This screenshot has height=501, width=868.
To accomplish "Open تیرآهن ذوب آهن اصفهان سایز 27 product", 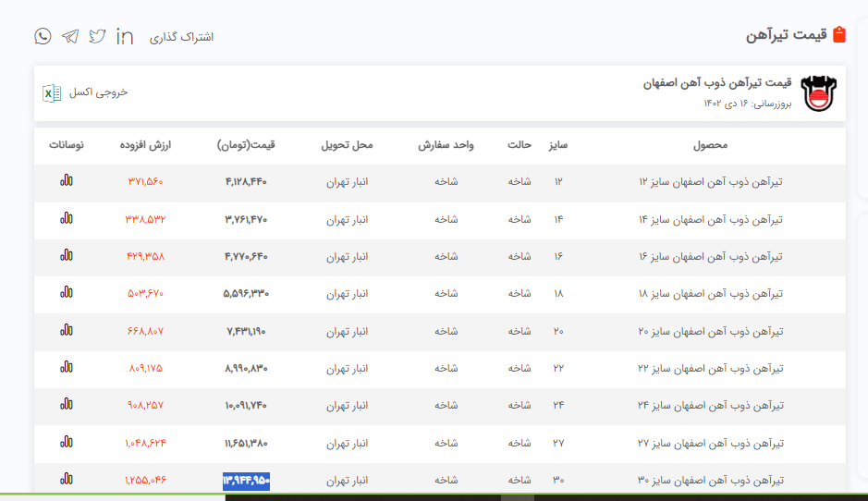I will [710, 443].
